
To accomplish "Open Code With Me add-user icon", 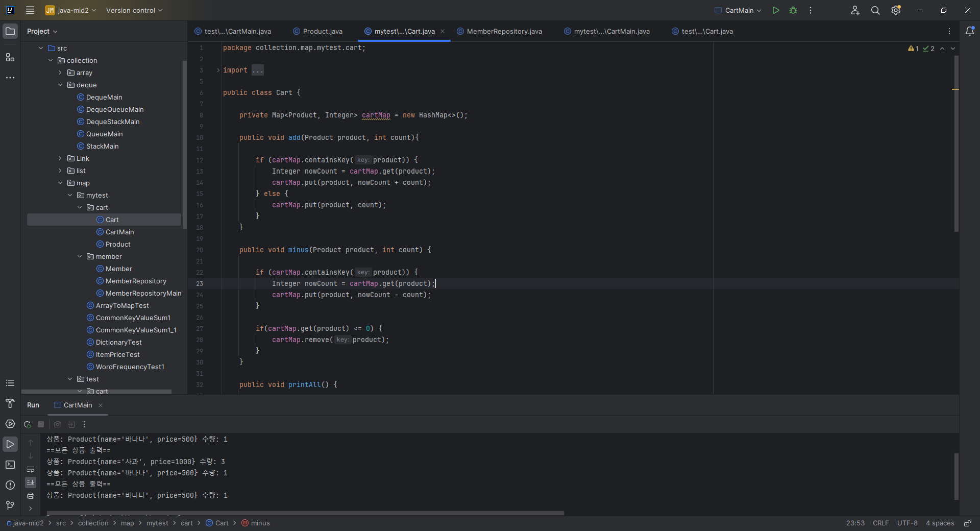I will point(855,10).
